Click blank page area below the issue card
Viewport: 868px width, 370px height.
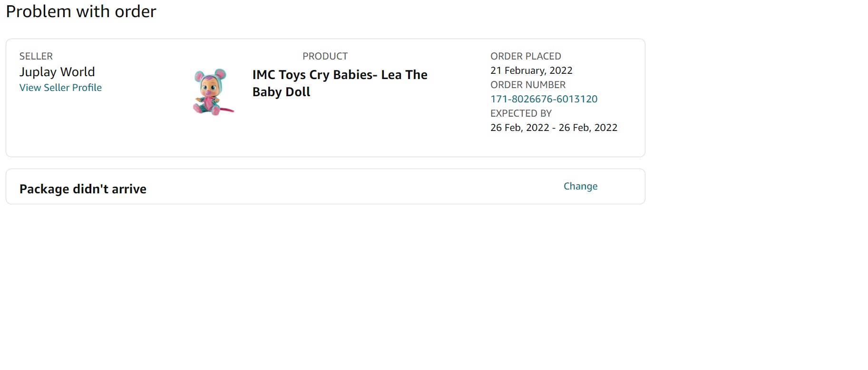click(x=323, y=286)
